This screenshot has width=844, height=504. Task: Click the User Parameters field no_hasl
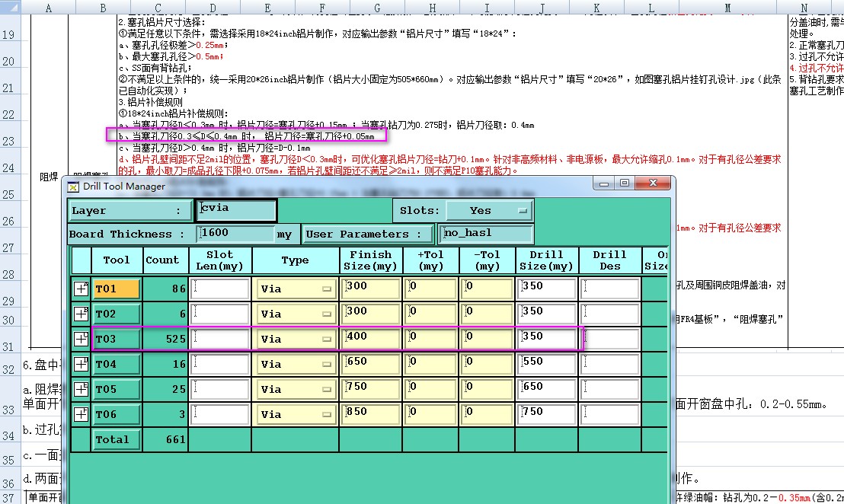click(486, 234)
